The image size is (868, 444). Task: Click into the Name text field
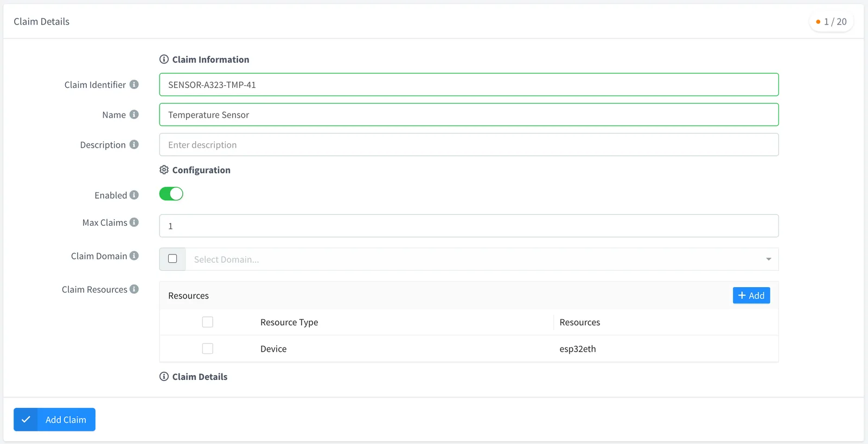tap(469, 115)
